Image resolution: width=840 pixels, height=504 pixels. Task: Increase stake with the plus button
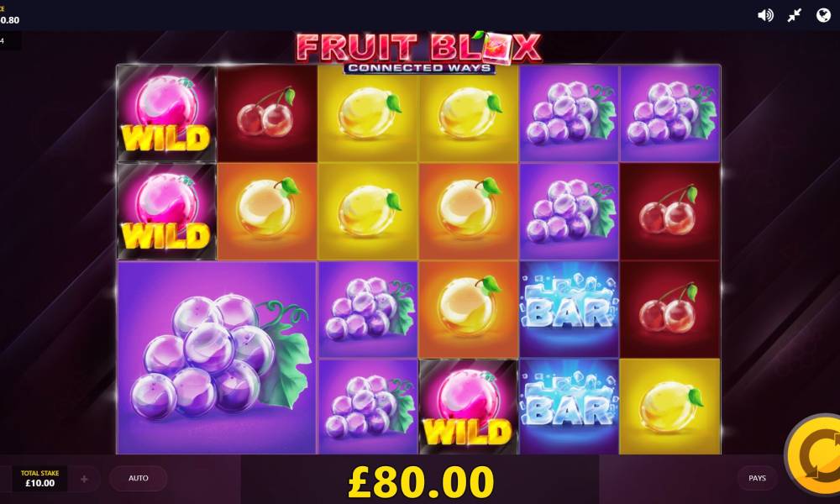[84, 479]
